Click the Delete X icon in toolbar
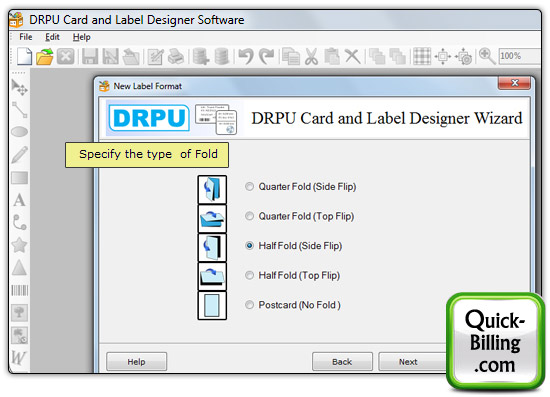This screenshot has width=550, height=397. click(x=353, y=56)
